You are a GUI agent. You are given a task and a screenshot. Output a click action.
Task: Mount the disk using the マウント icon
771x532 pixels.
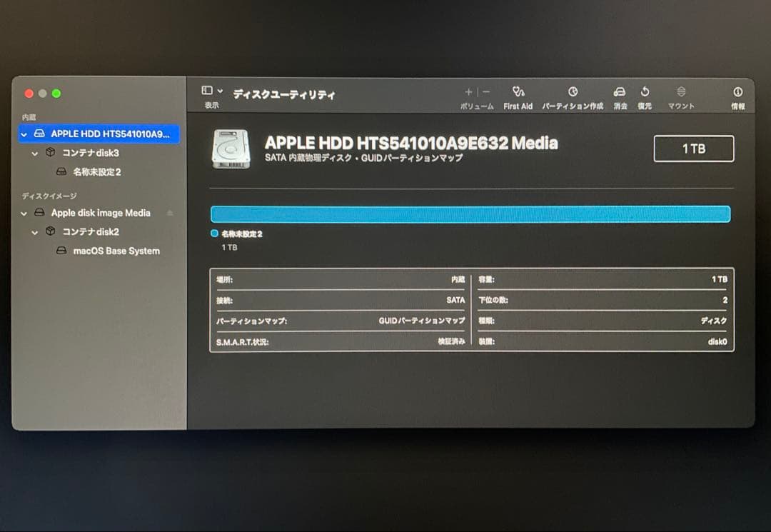(680, 93)
